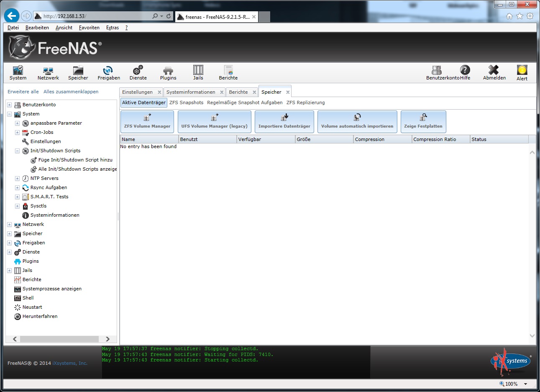The width and height of the screenshot is (540, 392).
Task: Open the browser zoom level dropdown
Action: (x=526, y=384)
